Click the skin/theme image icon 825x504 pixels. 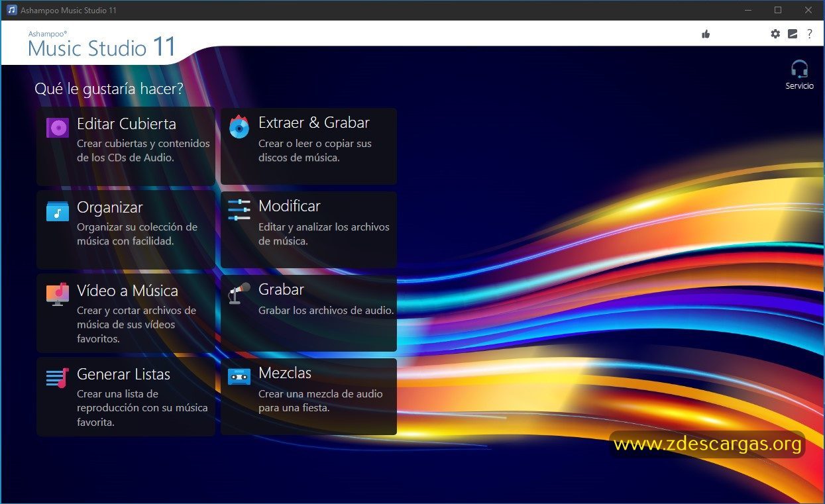coord(793,34)
